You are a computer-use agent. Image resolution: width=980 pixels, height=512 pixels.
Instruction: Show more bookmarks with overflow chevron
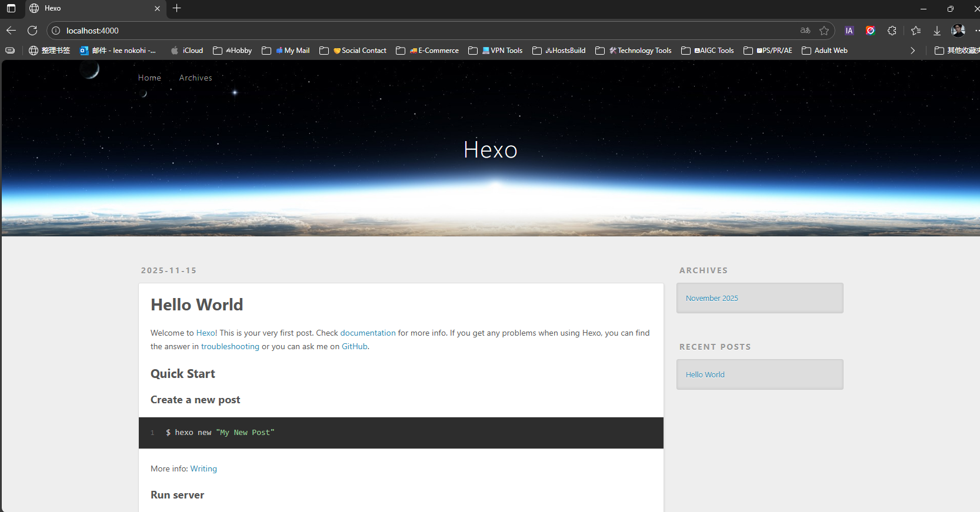(x=912, y=51)
